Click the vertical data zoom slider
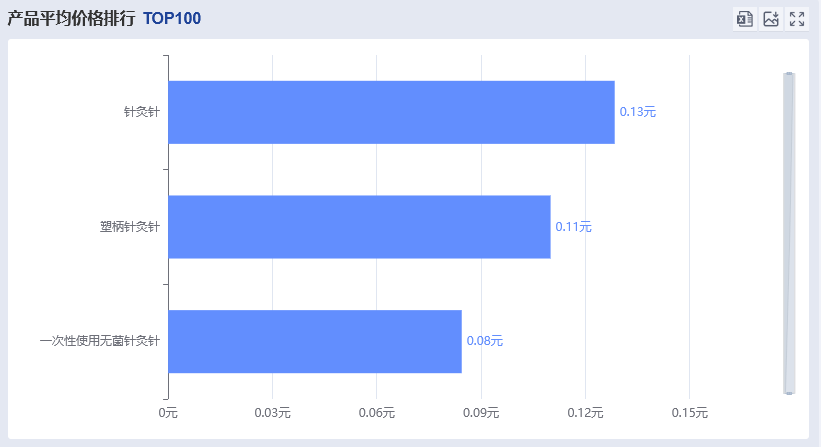Screen dimensions: 821x447 coord(789,232)
